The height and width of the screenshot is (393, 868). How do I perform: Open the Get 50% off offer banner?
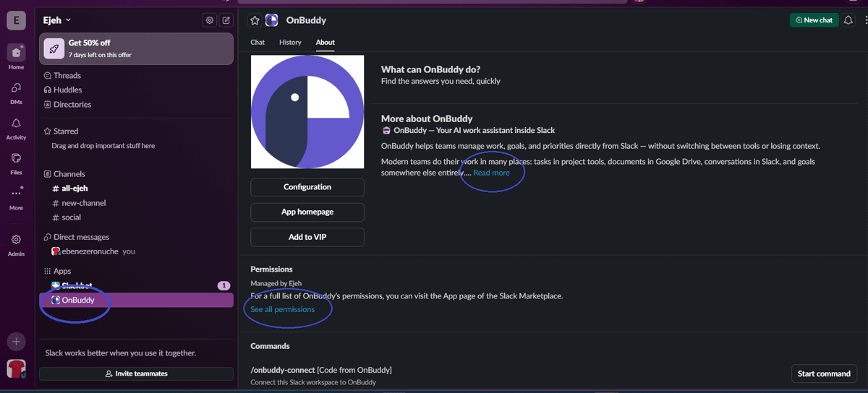pyautogui.click(x=137, y=48)
